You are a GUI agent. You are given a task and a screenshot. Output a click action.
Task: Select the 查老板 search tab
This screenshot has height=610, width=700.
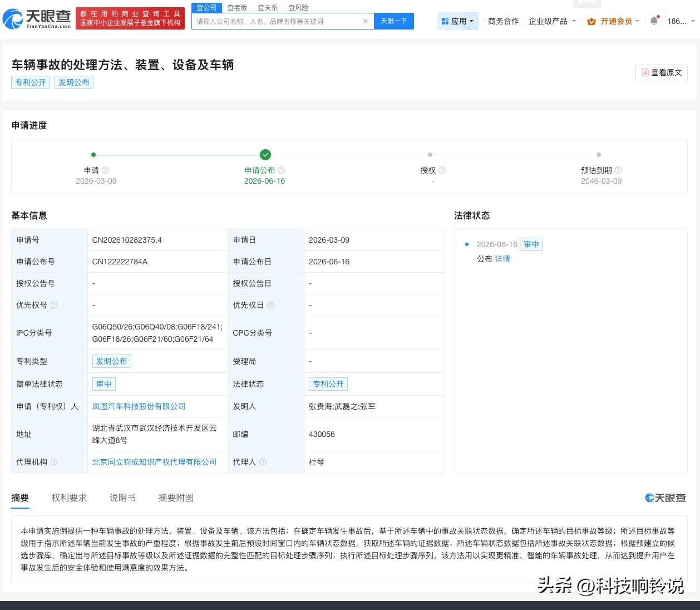[237, 8]
